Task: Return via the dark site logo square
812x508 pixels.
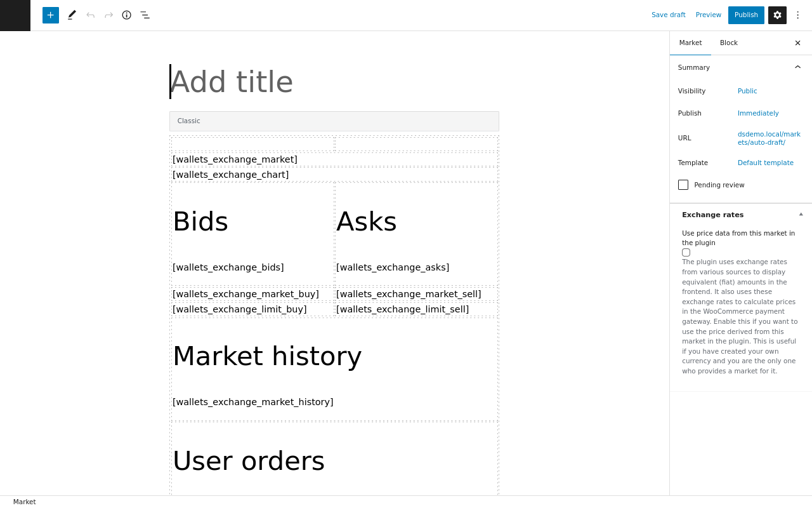Action: click(x=15, y=15)
